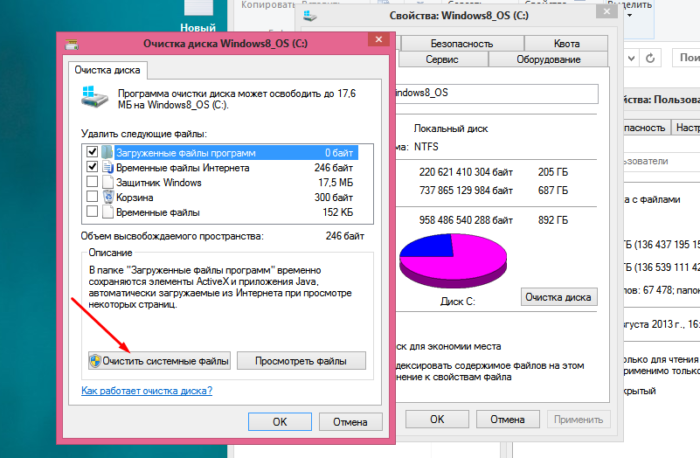The width and height of the screenshot is (700, 458).
Task: Select the Временные файлы 152 КБ row
Action: click(x=222, y=212)
